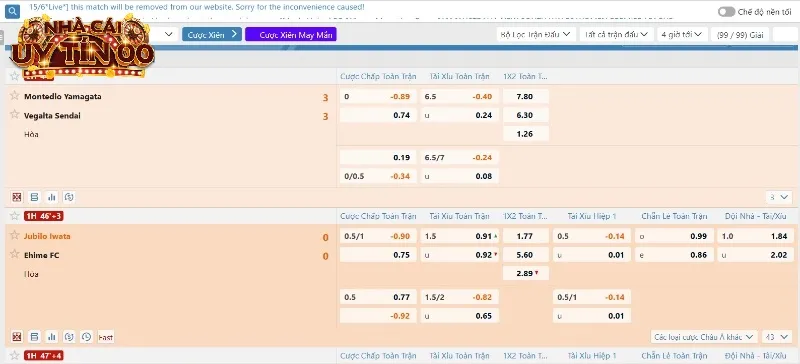Click the '(99 / 99) Giải' leagues selector
Viewport: 800px width, 364px height.
point(740,34)
